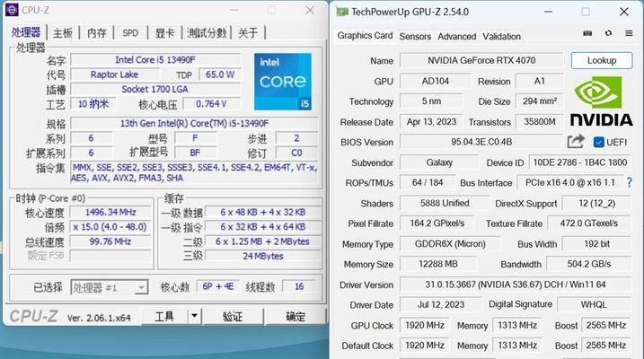
Task: Click the 工具 button in CPU-Z
Action: (x=164, y=316)
